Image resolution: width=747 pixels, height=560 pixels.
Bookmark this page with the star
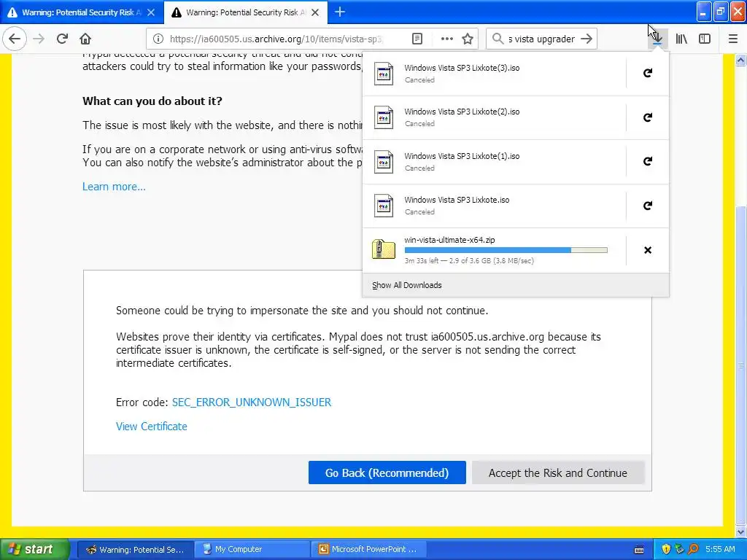(468, 39)
